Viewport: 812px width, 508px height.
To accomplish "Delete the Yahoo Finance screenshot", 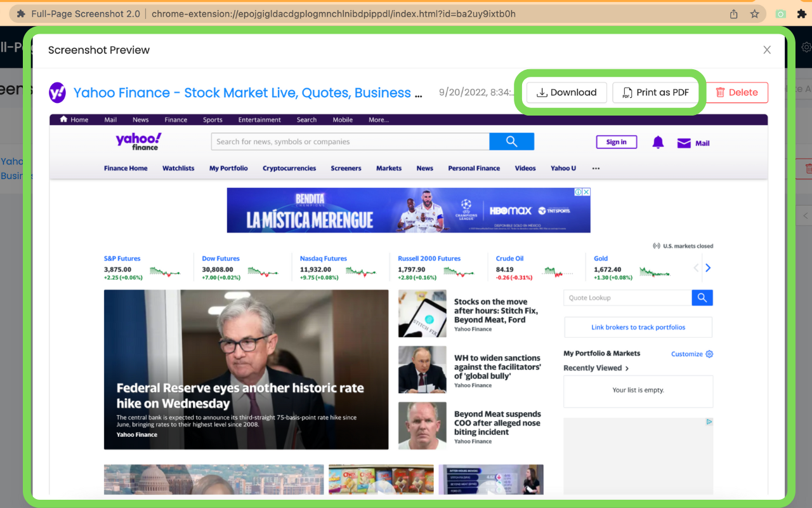I will [737, 93].
